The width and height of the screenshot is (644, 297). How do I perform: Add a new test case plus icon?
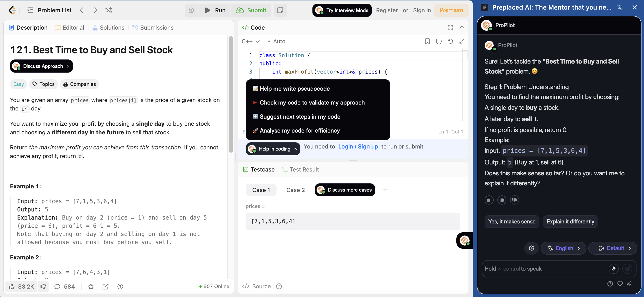tap(385, 190)
